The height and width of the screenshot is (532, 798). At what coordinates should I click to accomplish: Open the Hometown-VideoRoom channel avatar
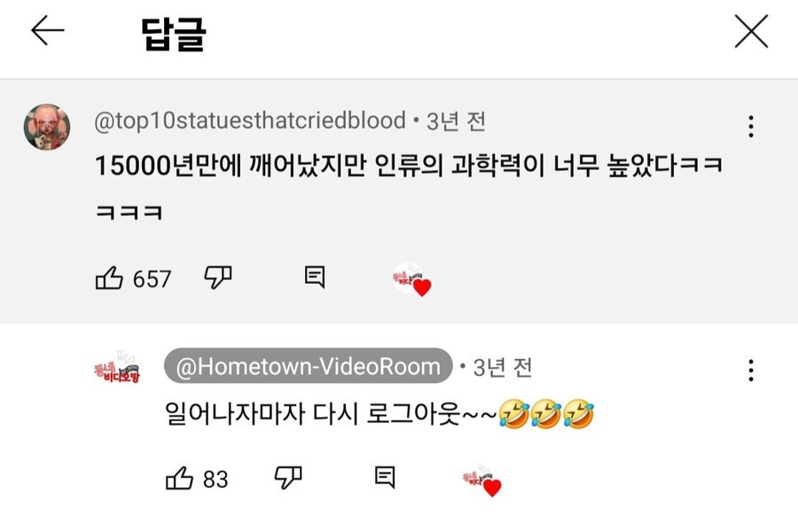click(x=116, y=368)
